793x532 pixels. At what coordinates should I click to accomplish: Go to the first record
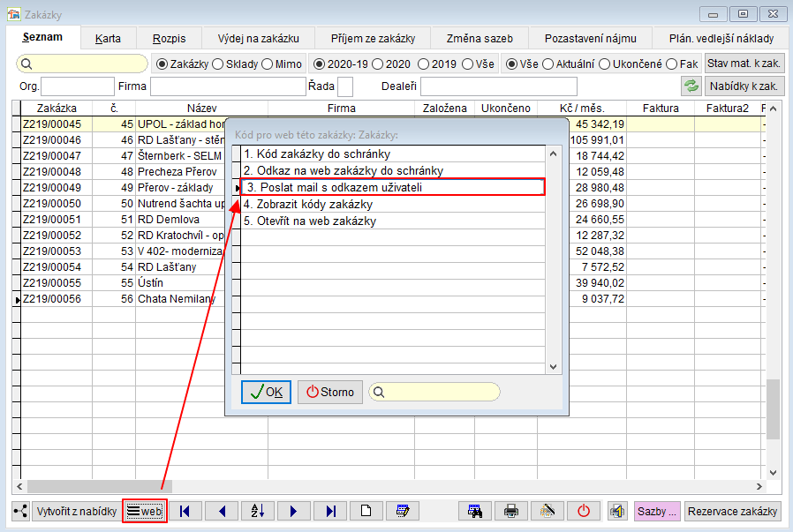point(185,511)
